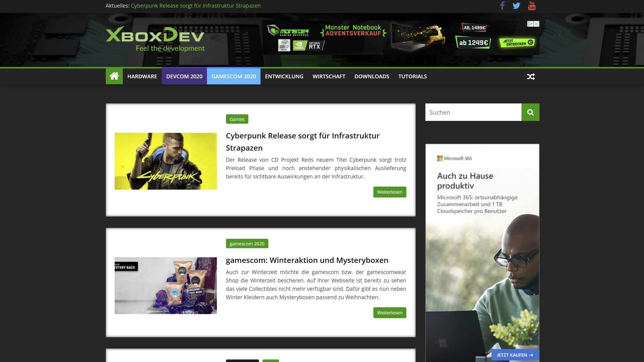644x362 pixels.
Task: Open the Twitter icon in the header
Action: 517,5
